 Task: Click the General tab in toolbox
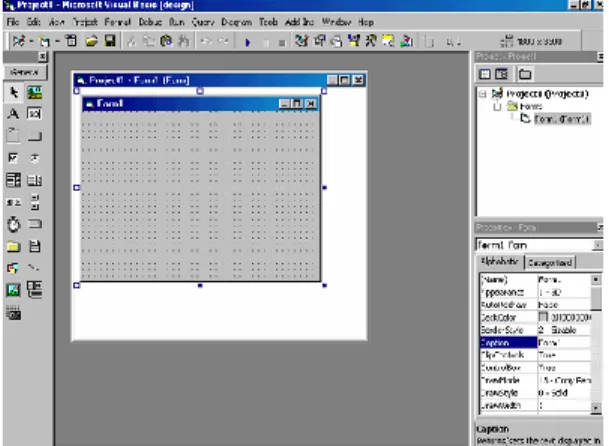[x=25, y=72]
